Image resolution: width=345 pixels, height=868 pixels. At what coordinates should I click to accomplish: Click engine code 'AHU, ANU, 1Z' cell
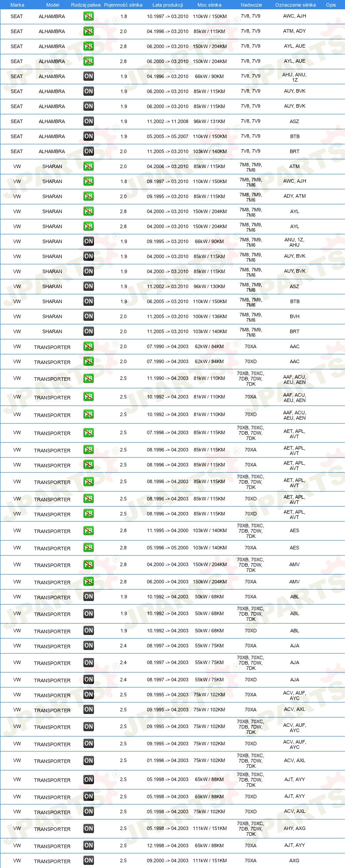point(295,77)
